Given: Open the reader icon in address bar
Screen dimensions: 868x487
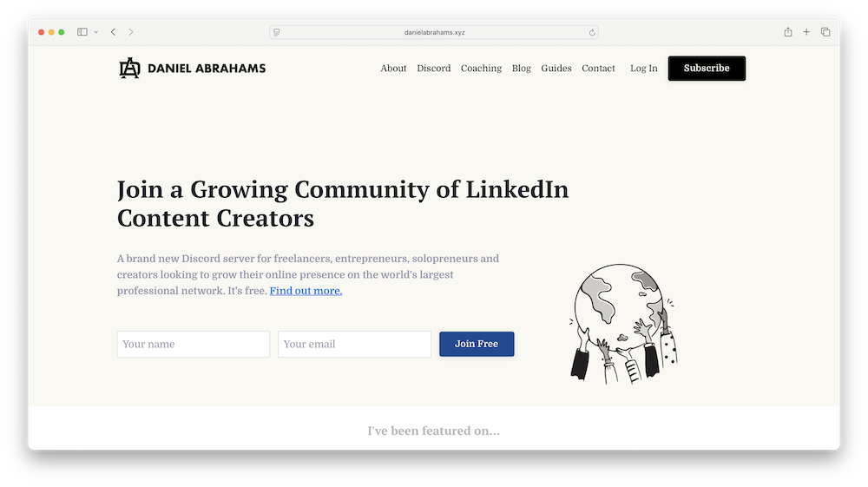Looking at the screenshot, I should click(x=277, y=33).
